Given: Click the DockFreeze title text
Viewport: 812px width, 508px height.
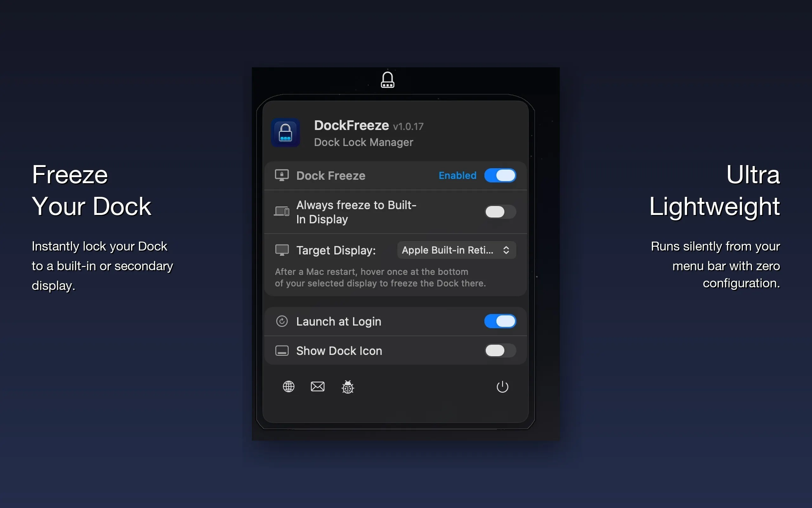Looking at the screenshot, I should click(351, 125).
